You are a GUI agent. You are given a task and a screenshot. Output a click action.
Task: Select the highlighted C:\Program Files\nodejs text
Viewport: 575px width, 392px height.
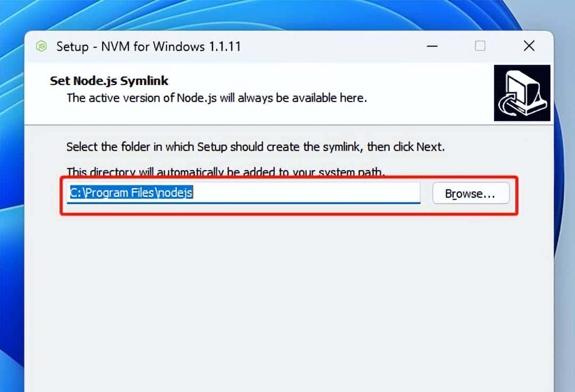[131, 193]
